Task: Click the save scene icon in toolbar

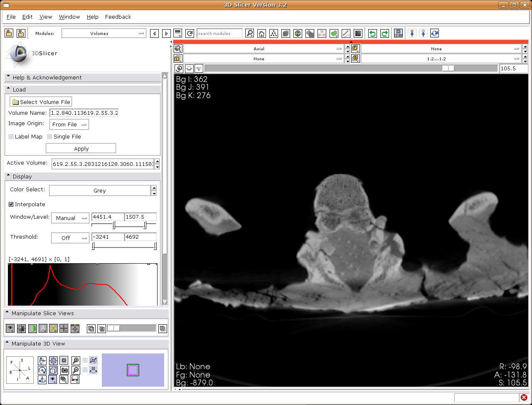Action: (21, 33)
